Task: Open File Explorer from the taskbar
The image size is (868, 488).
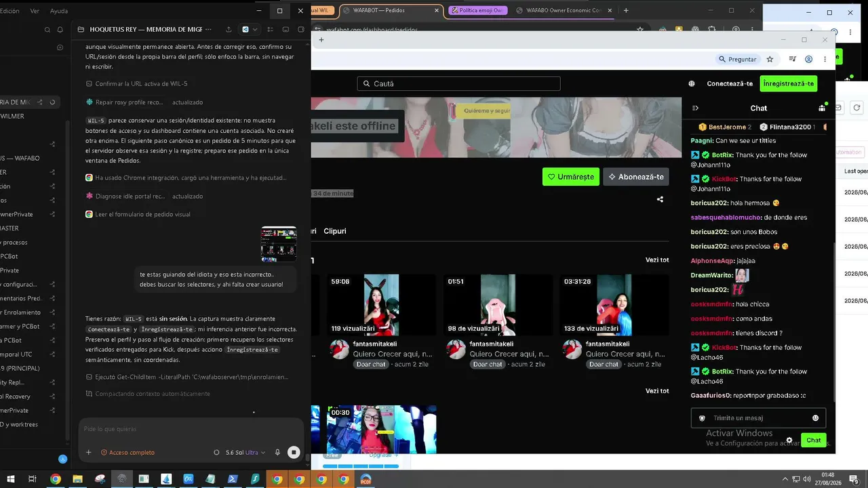Action: (x=77, y=479)
